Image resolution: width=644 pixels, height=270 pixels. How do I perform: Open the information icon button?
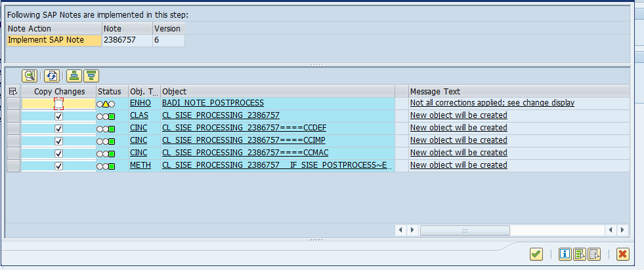coord(565,254)
